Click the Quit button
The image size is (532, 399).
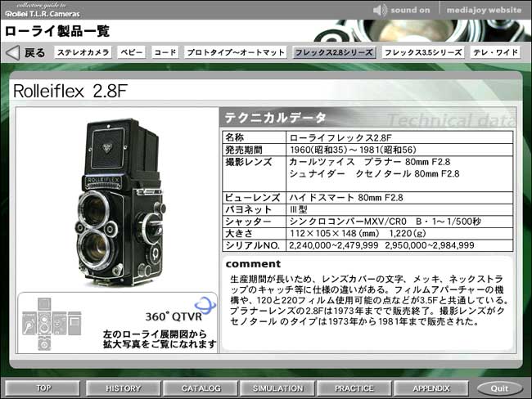coord(499,388)
